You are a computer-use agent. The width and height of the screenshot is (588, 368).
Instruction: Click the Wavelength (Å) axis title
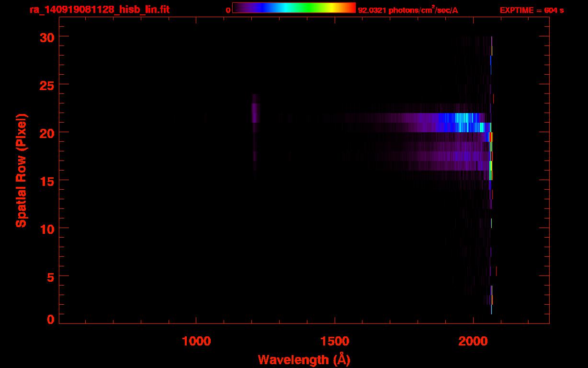tap(304, 359)
